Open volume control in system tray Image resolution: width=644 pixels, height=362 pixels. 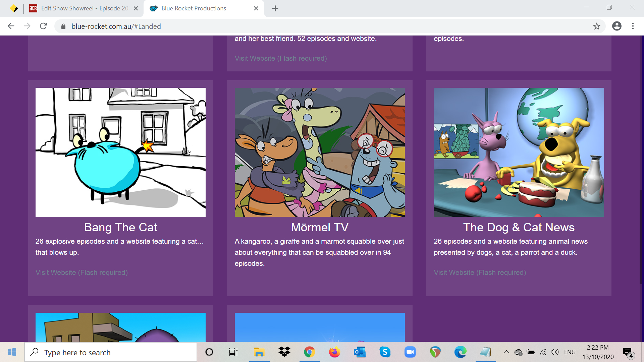[555, 352]
